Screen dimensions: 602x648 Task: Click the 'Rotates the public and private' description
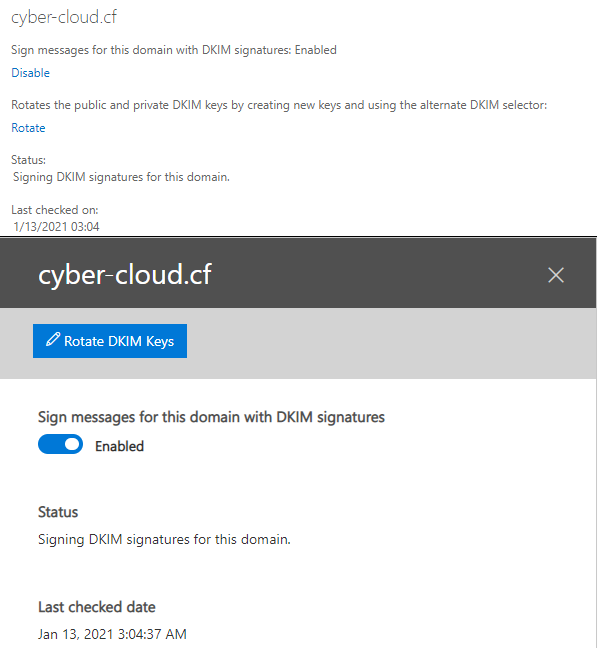click(x=279, y=105)
